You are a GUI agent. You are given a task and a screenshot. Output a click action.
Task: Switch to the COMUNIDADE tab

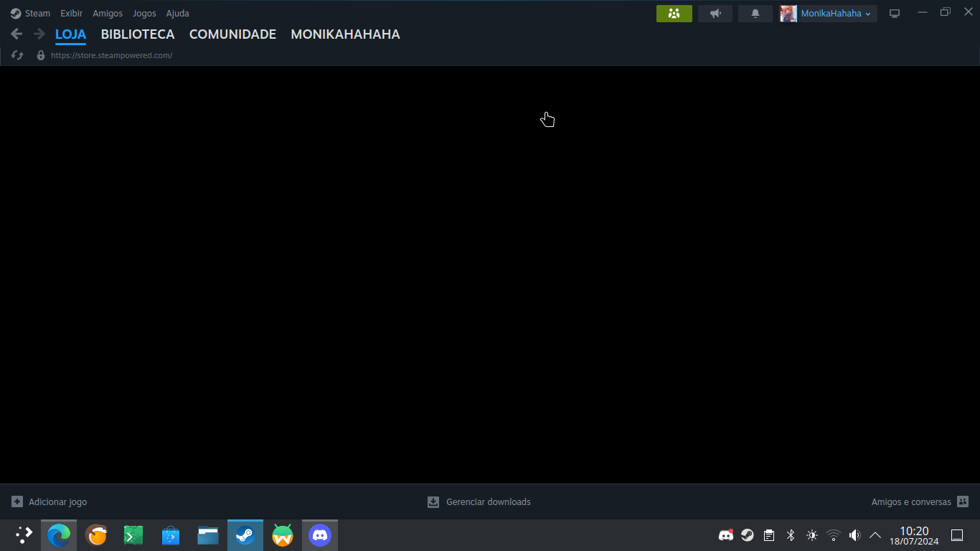pos(232,34)
